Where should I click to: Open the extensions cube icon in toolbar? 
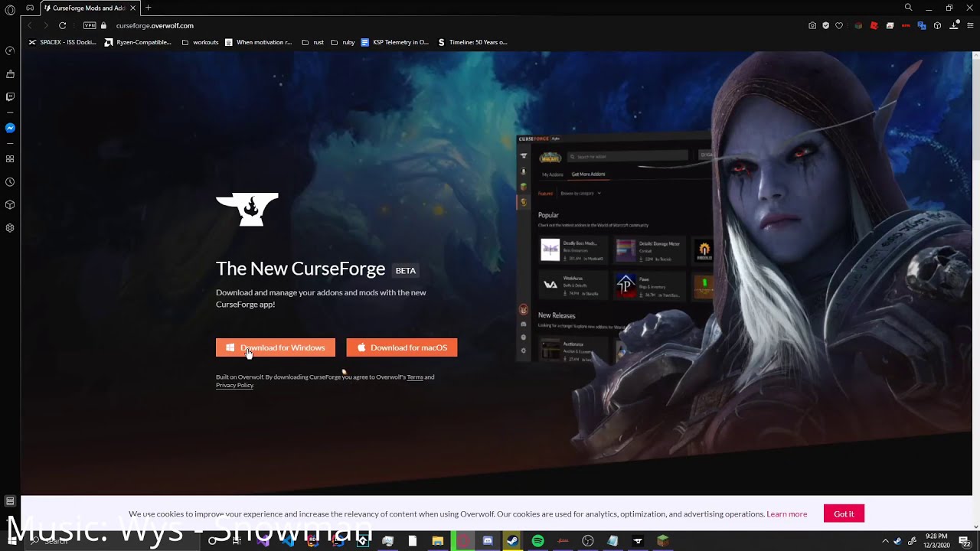coord(937,25)
